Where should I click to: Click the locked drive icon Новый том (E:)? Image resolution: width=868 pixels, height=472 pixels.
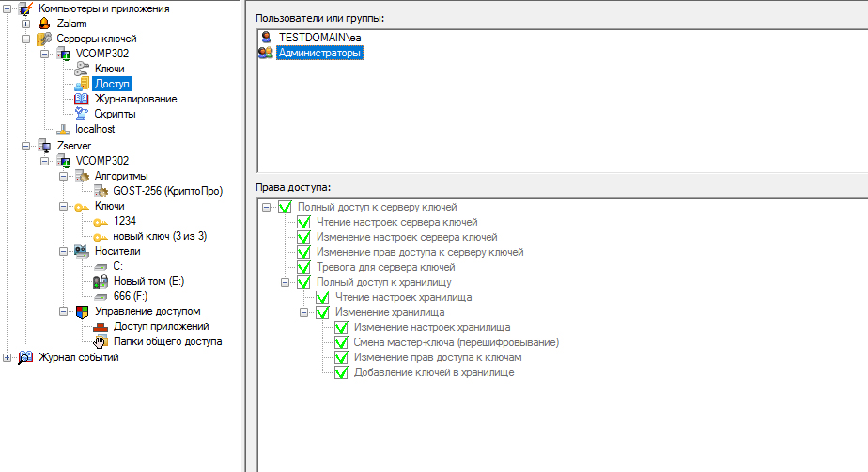click(x=101, y=281)
